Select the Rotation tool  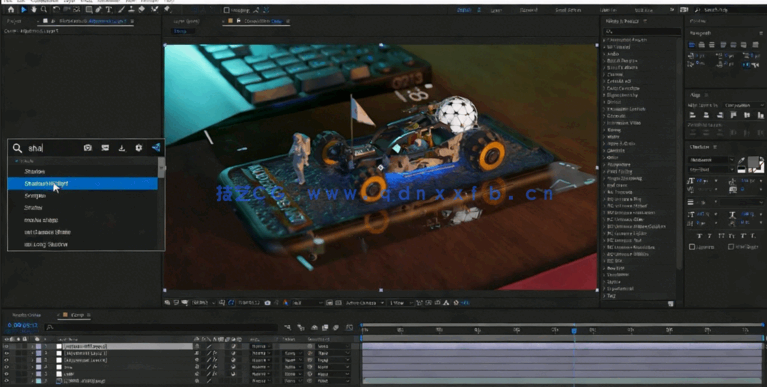click(56, 10)
